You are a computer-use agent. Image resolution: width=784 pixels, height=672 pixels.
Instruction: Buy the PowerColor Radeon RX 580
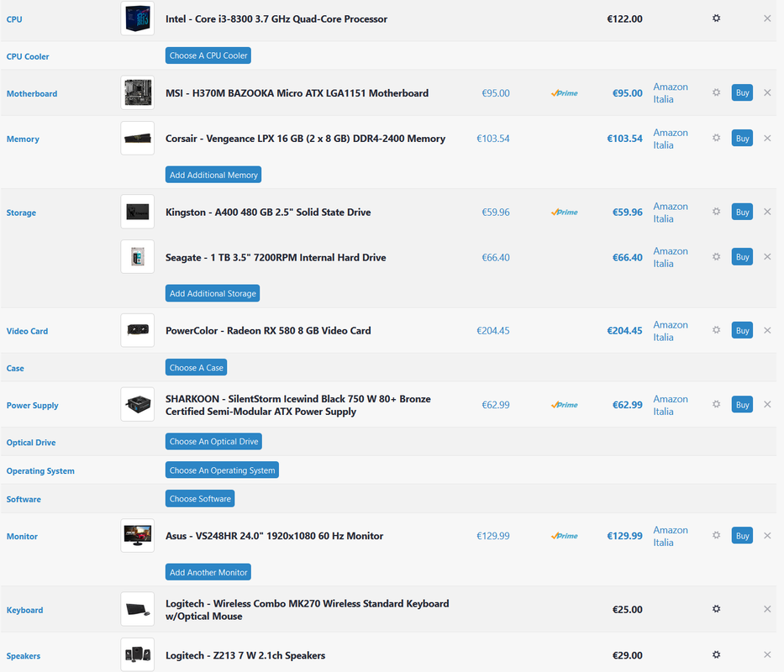742,330
